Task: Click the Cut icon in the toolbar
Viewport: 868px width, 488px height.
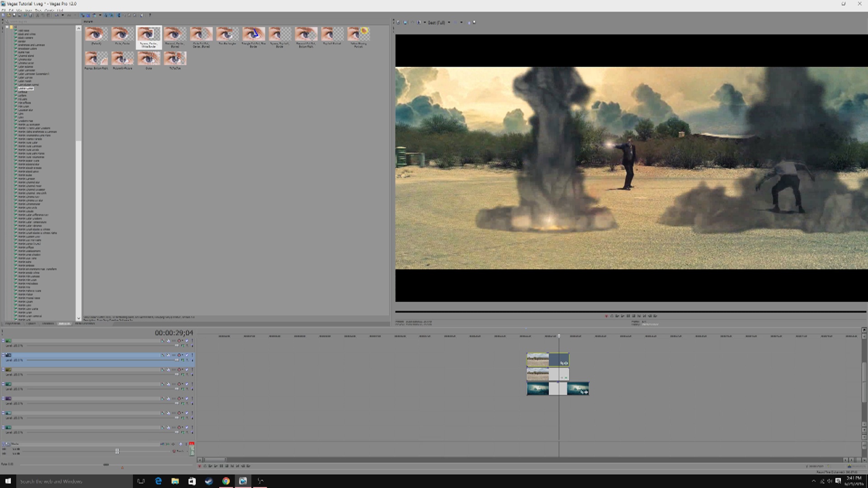Action: pos(38,15)
